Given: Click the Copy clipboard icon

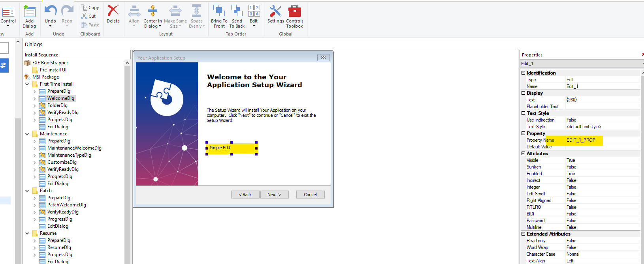Looking at the screenshot, I should click(x=84, y=7).
